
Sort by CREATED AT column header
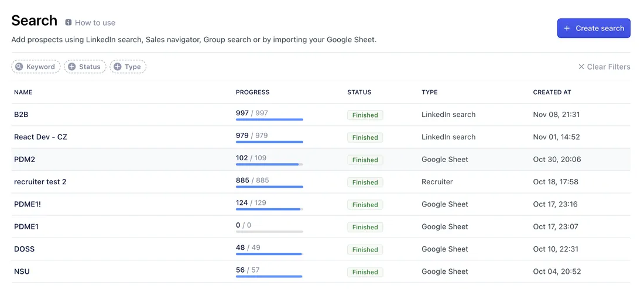pos(552,92)
